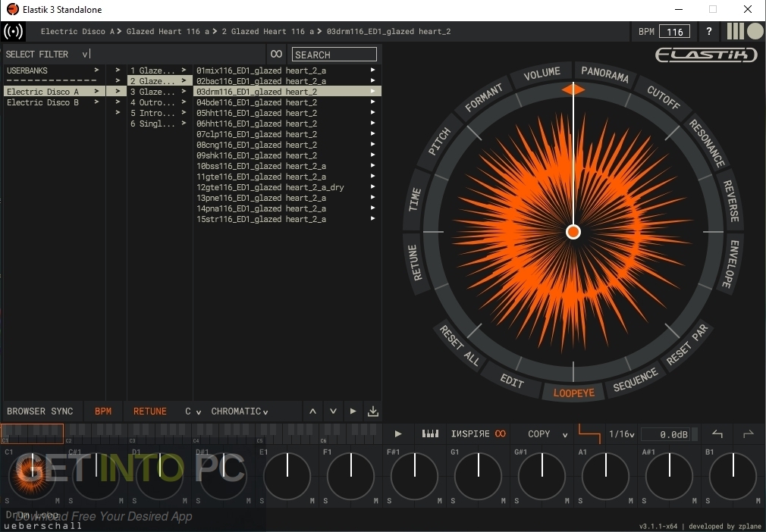Open the help question mark icon
This screenshot has width=766, height=532.
point(709,32)
